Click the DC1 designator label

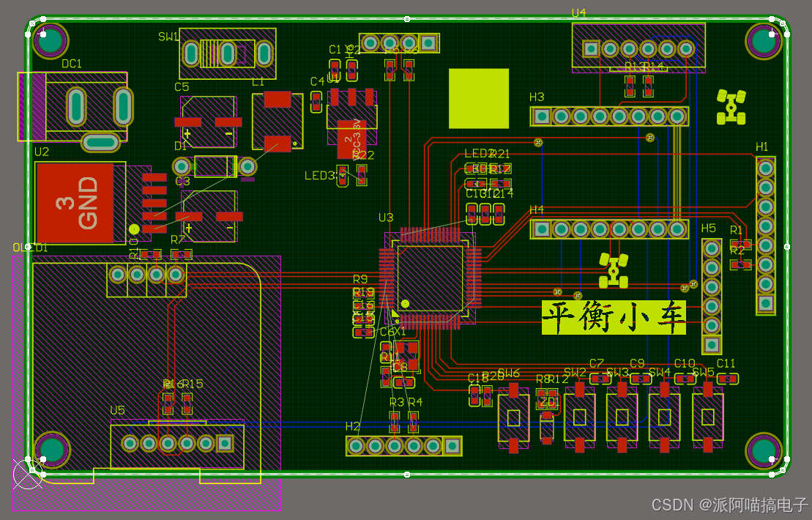tap(72, 64)
